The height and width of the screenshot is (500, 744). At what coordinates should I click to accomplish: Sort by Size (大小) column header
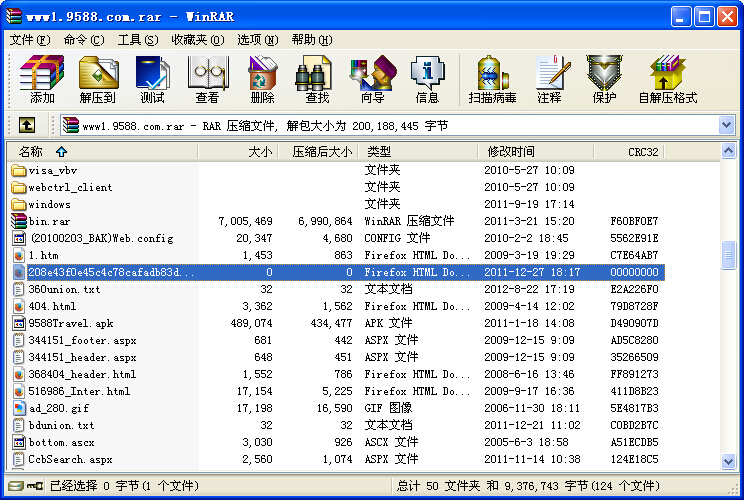(238, 152)
